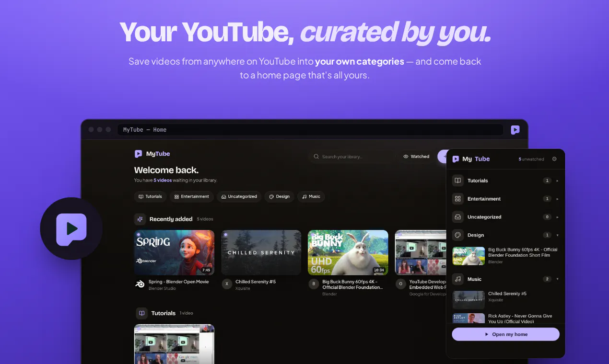Open the Google for Developers avatar labeled G
Image resolution: width=609 pixels, height=364 pixels.
coord(400,284)
